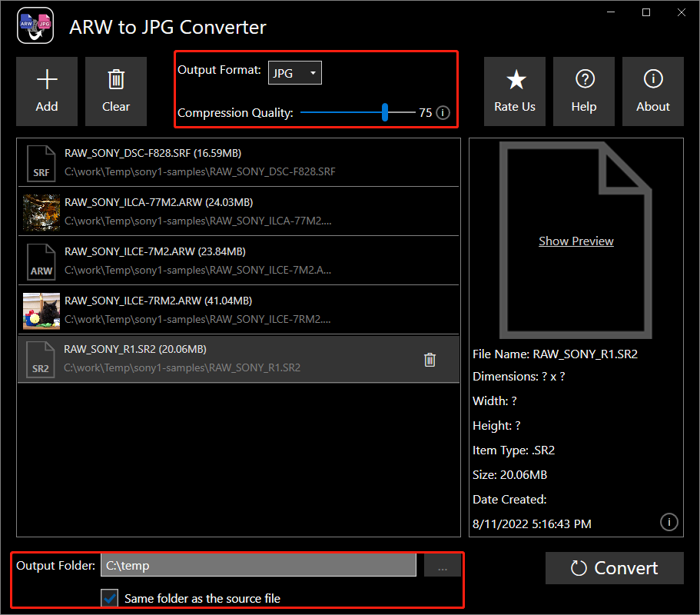Click the Rate Us star icon
The width and height of the screenshot is (700, 615).
[x=515, y=80]
